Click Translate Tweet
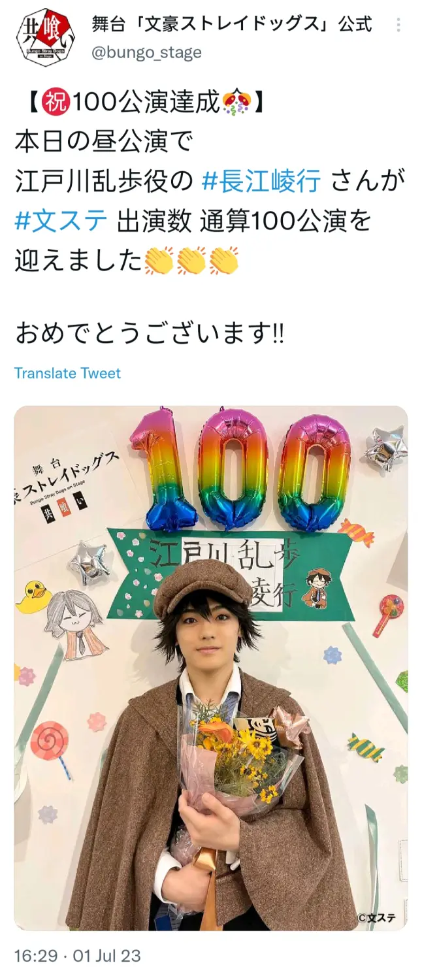Screen dimensions: 422x980 67,373
